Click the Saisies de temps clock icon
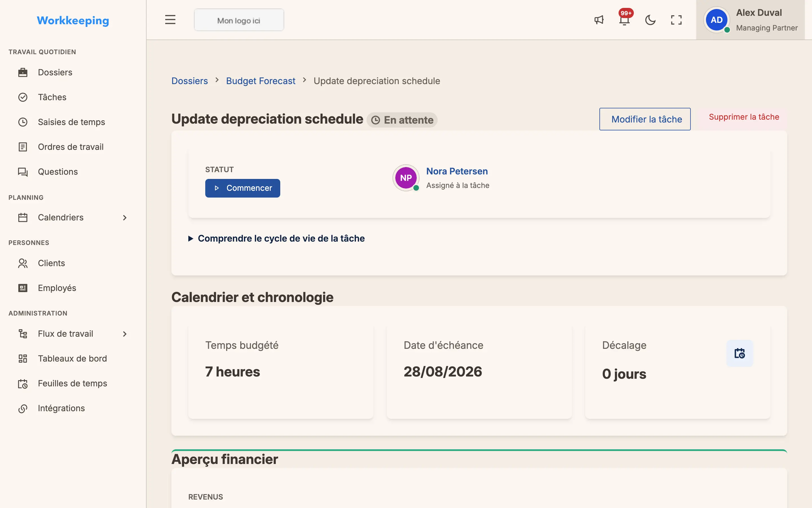 [x=23, y=122]
